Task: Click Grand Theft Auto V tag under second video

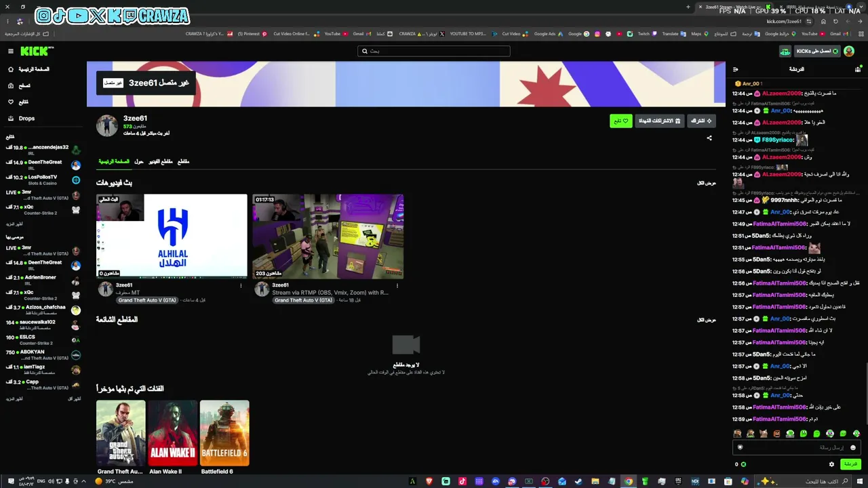Action: (304, 300)
